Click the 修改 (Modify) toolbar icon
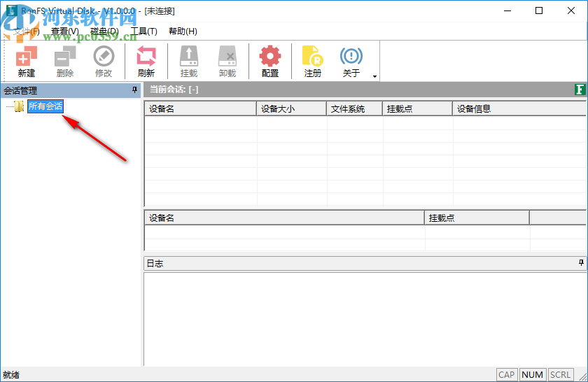This screenshot has height=382, width=588. click(104, 61)
